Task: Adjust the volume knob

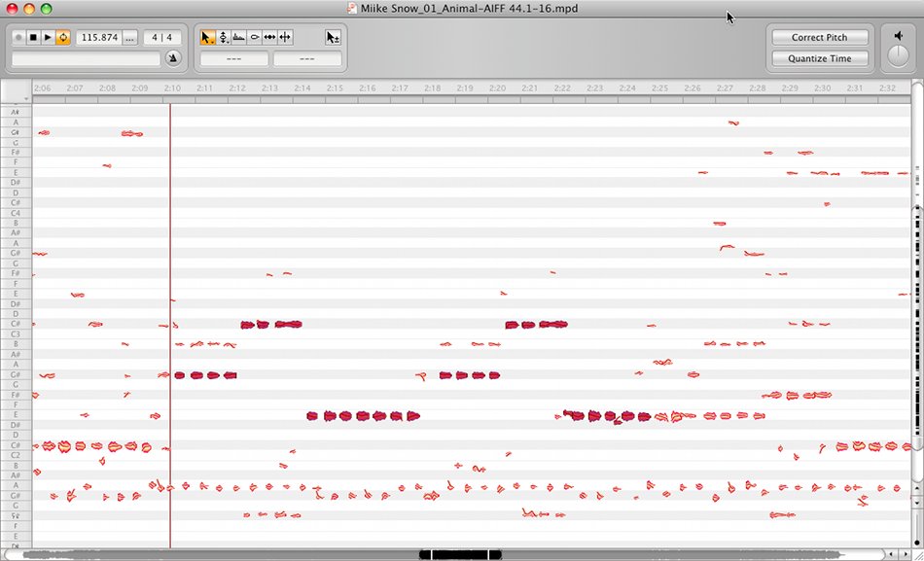Action: tap(899, 56)
